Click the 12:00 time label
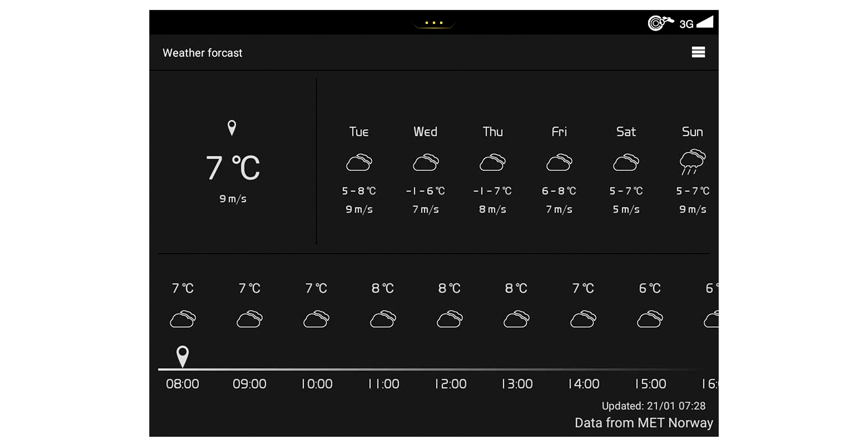 [450, 384]
